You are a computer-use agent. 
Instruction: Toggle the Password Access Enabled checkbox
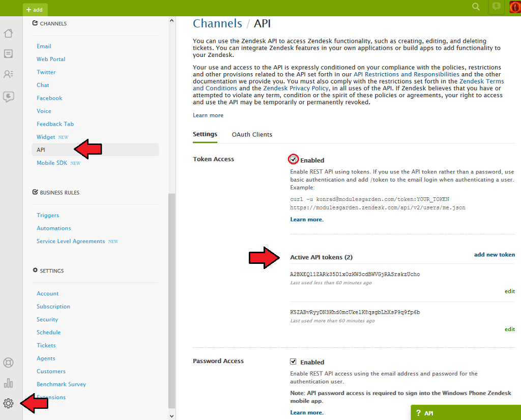(293, 362)
